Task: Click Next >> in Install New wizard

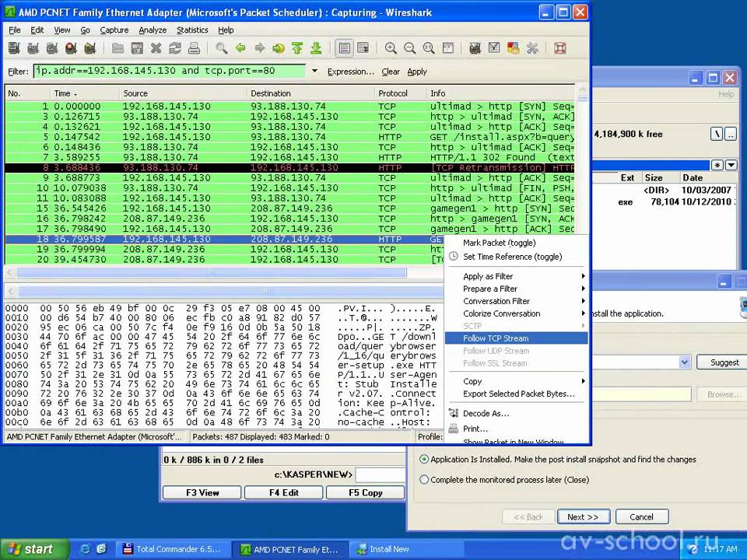Action: coord(583,516)
